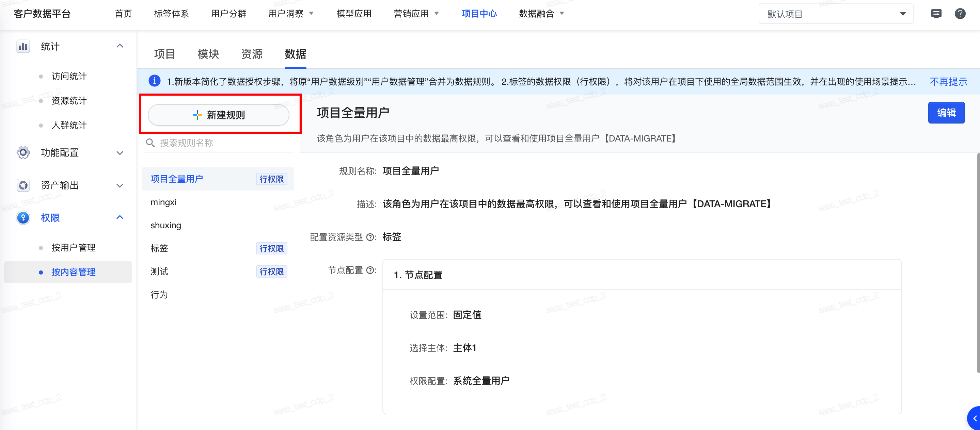Dismiss banner via 不再提示 link
Viewport: 980px width, 430px height.
[x=948, y=82]
